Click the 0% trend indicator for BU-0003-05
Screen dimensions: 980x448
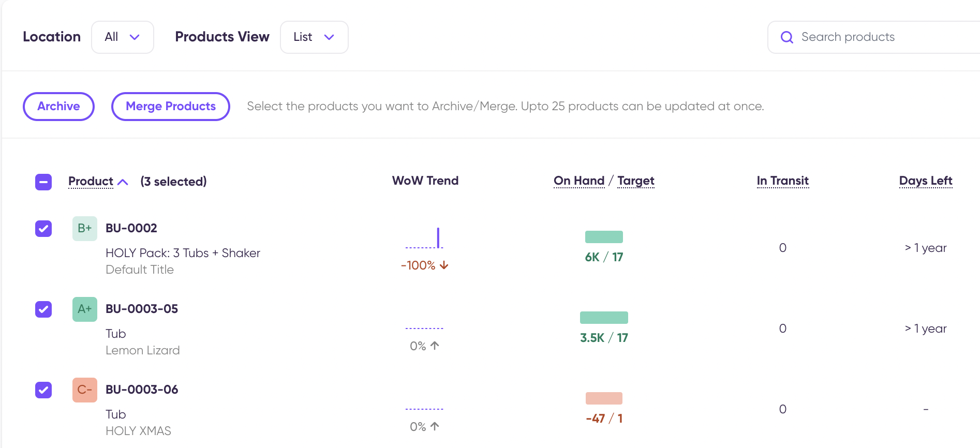point(424,346)
